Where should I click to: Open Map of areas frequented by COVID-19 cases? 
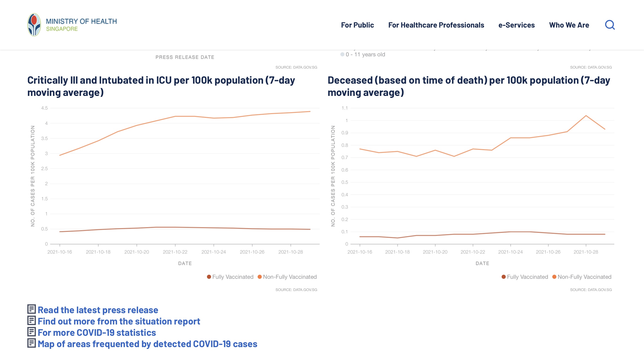[148, 344]
